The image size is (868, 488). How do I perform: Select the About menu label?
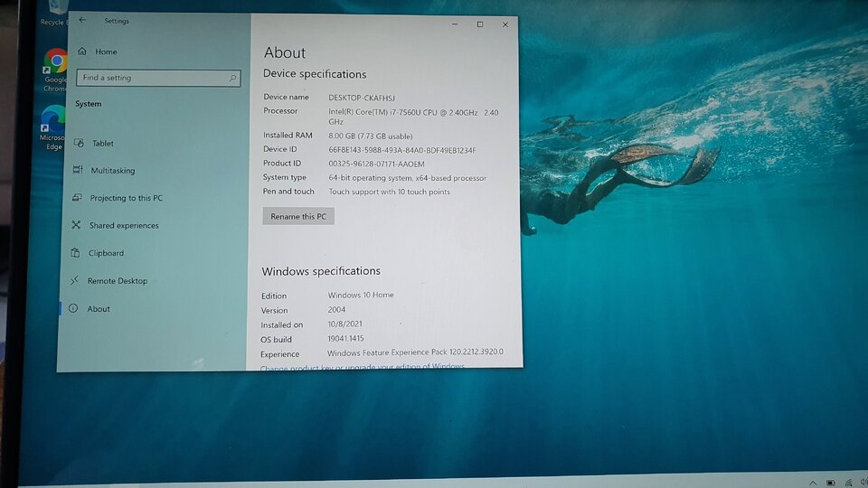point(99,309)
